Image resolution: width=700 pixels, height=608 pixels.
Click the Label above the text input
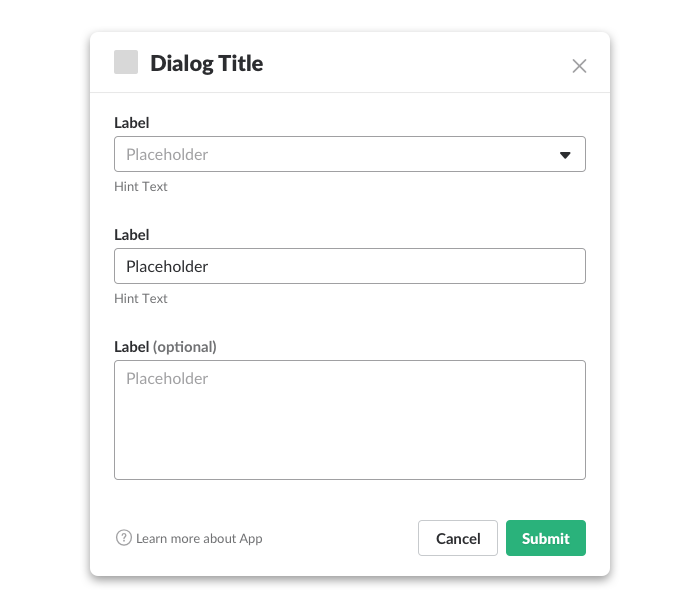tap(132, 235)
